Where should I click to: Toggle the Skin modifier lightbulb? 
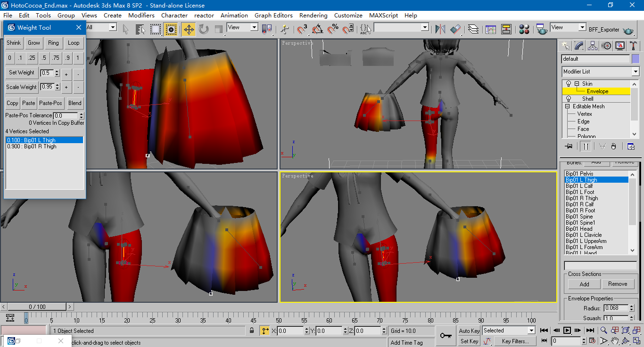(569, 84)
